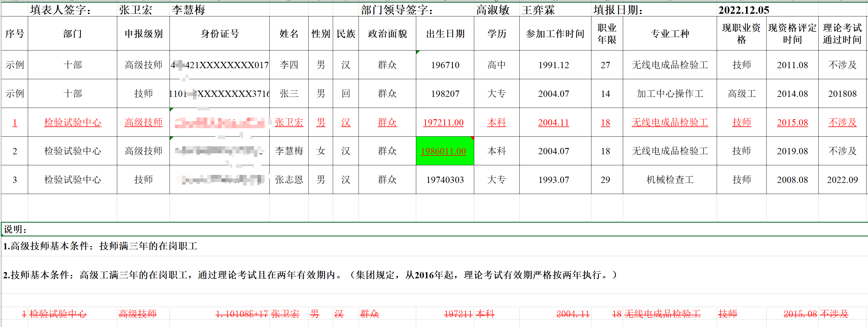Select the name cell 张三
868x327 pixels.
pyautogui.click(x=289, y=93)
